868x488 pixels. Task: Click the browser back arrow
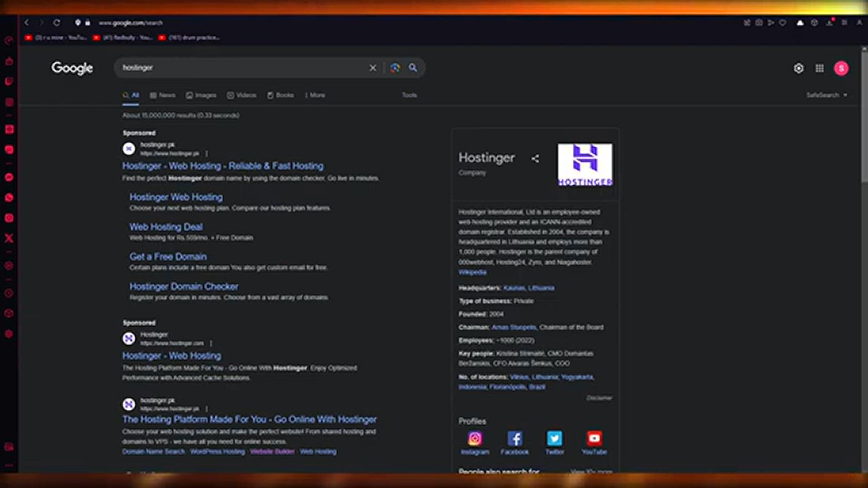coord(27,23)
